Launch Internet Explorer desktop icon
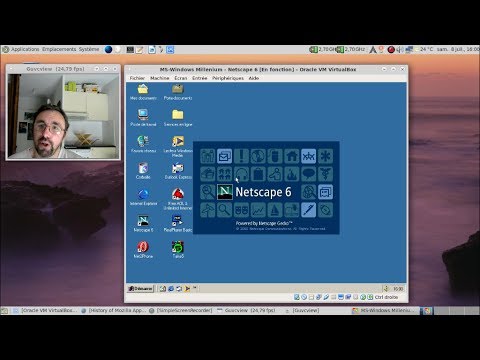The height and width of the screenshot is (360, 480). (x=143, y=197)
